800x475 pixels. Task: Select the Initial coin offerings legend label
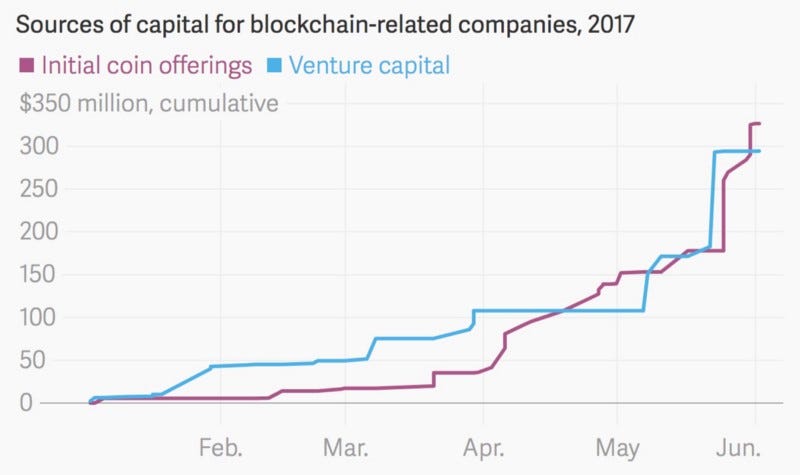click(x=147, y=66)
